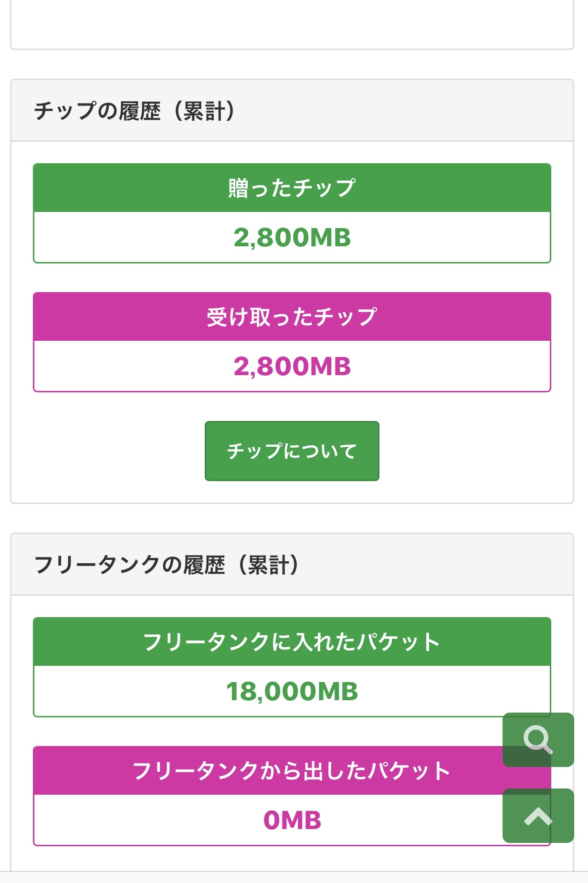This screenshot has width=588, height=883.
Task: Click the green 贈ったチップ header
Action: click(292, 188)
